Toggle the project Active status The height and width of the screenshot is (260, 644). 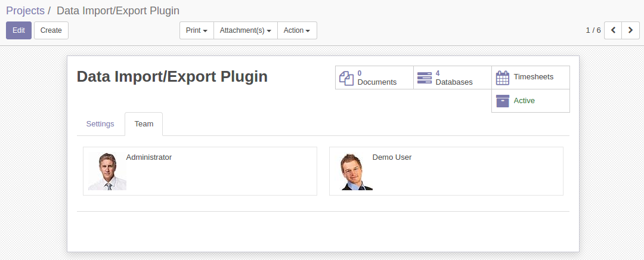(531, 101)
